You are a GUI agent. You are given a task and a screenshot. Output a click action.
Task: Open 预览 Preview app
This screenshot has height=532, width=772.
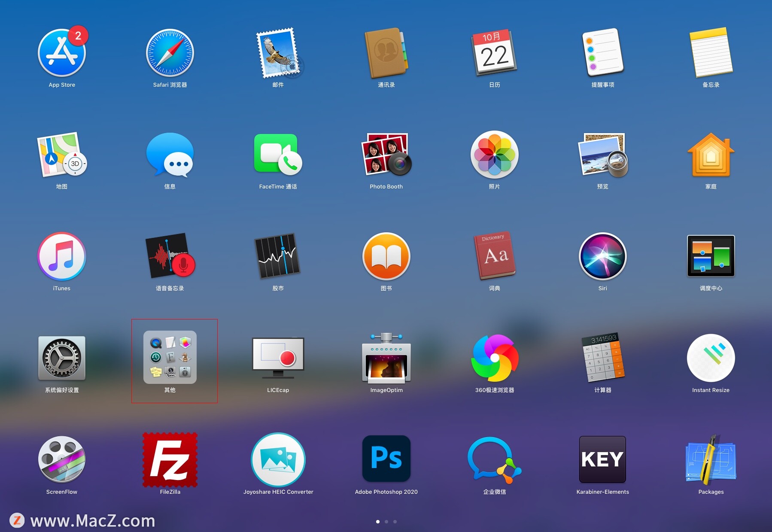(603, 155)
